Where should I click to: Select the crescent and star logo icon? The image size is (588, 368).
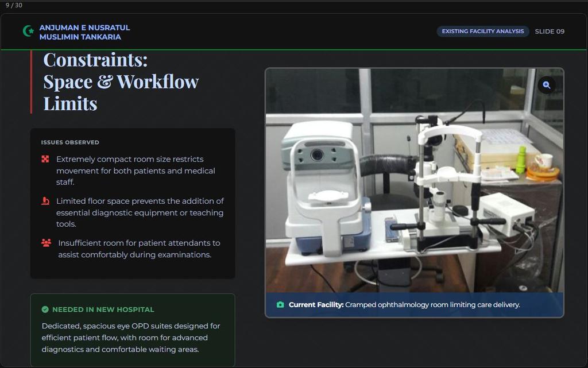tap(28, 31)
